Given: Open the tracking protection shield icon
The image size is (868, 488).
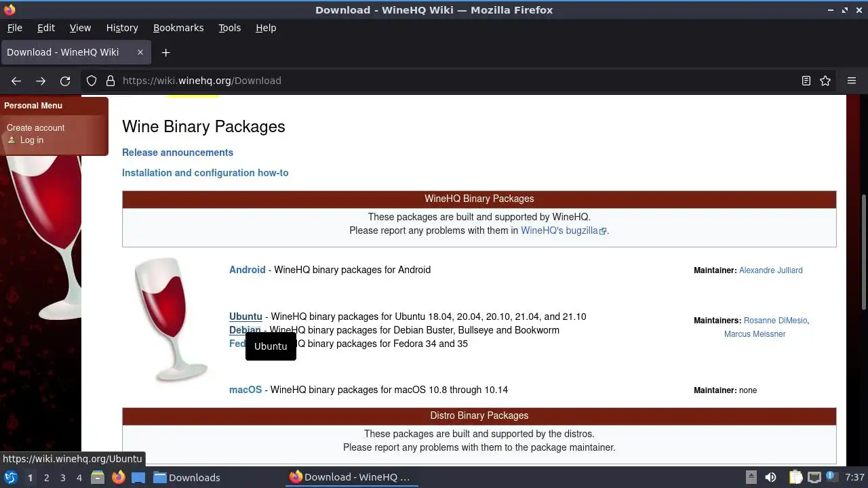Looking at the screenshot, I should pyautogui.click(x=92, y=81).
